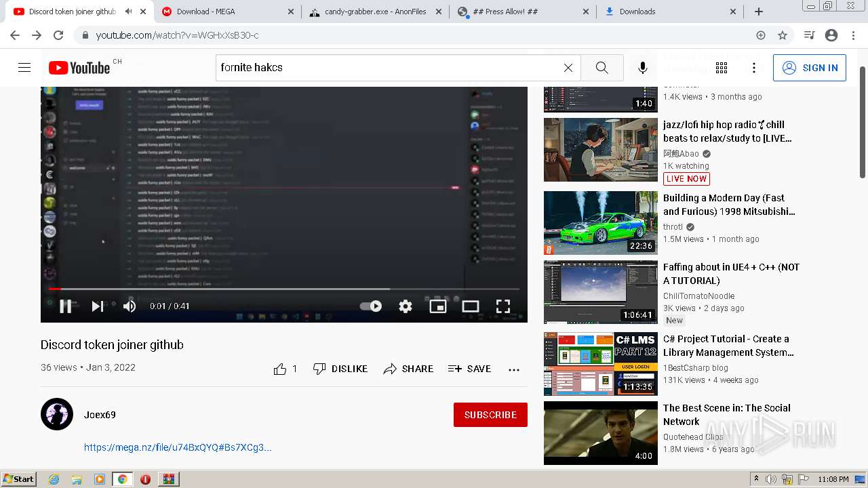Click the magnifier search button
This screenshot has width=868, height=488.
point(601,68)
